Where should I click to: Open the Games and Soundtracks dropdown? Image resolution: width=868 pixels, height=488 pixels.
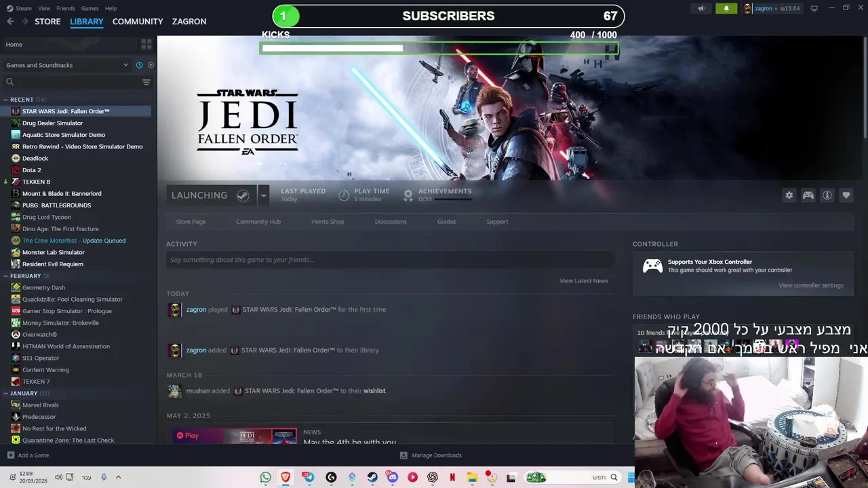pos(66,65)
